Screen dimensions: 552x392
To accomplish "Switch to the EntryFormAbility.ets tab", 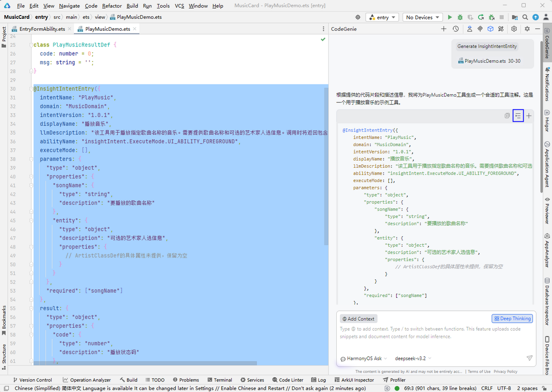I will click(x=42, y=29).
